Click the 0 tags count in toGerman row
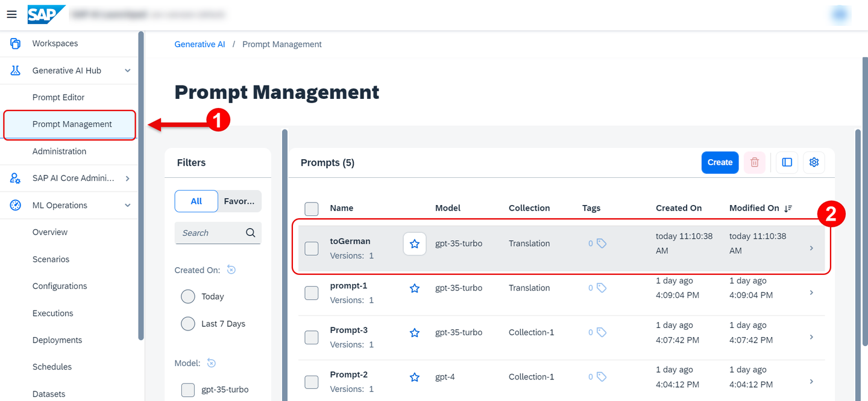 (x=591, y=244)
